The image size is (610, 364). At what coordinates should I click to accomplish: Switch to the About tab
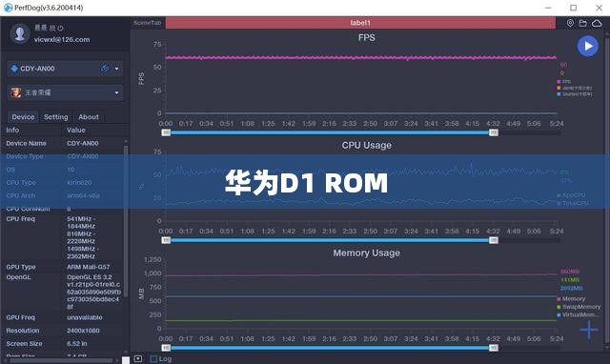tap(89, 116)
